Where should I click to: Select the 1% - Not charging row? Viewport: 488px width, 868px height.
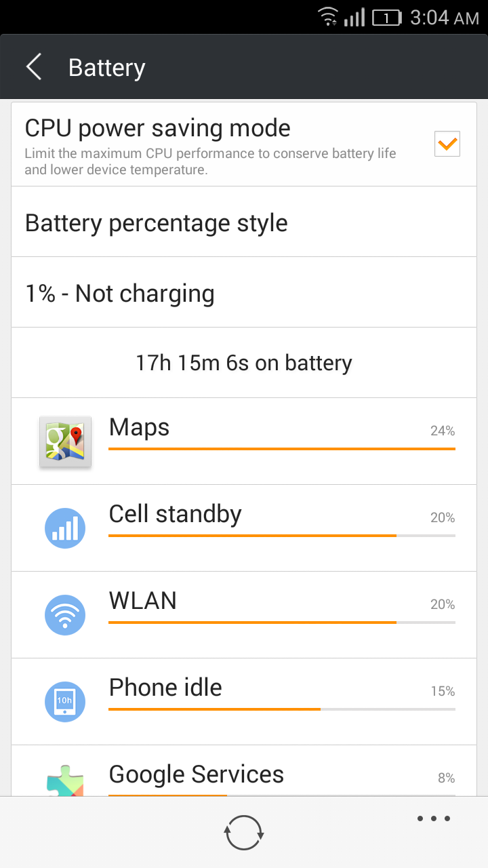tap(244, 294)
